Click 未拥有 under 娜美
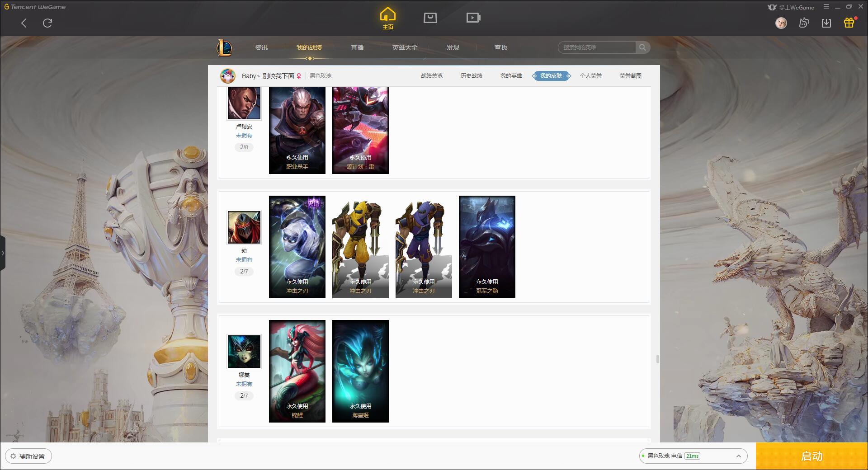 [244, 384]
